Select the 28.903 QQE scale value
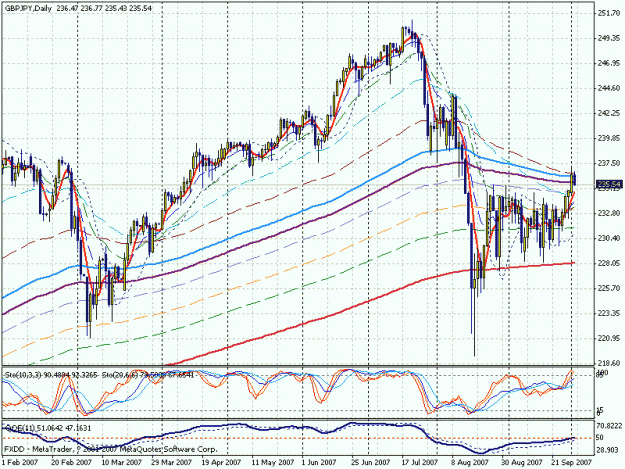 point(608,450)
